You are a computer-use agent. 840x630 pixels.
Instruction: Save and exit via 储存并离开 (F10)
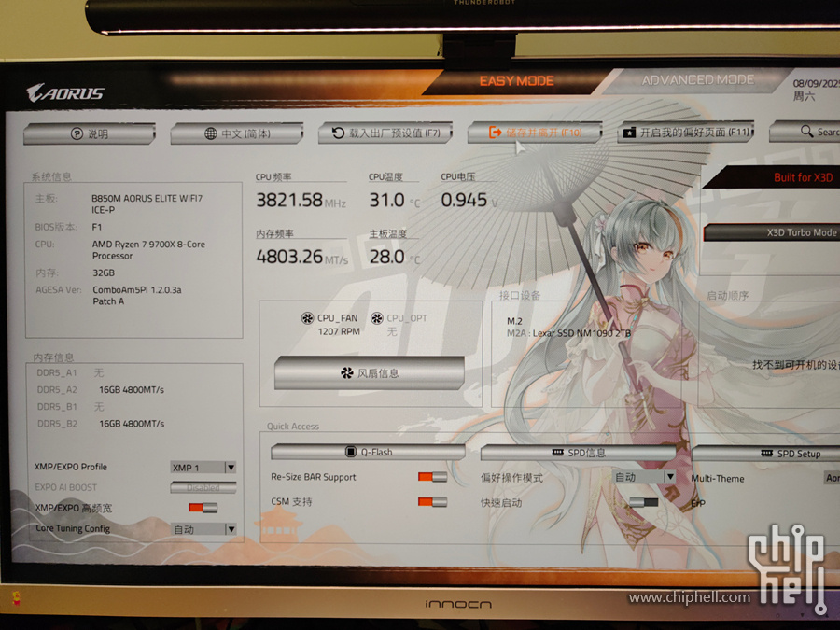pyautogui.click(x=535, y=133)
